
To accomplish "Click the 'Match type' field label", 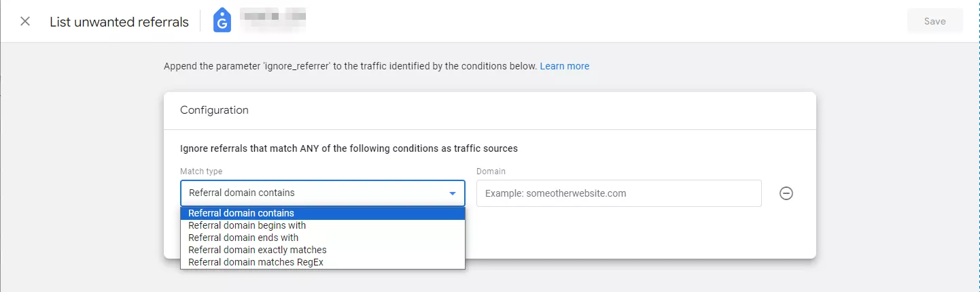I will click(x=201, y=172).
